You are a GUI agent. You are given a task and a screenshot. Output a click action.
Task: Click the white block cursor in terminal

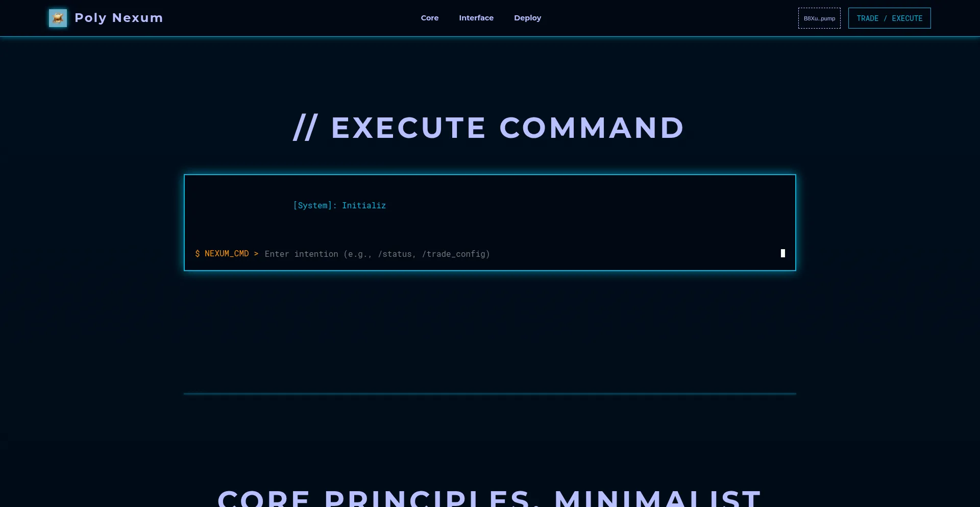[782, 253]
